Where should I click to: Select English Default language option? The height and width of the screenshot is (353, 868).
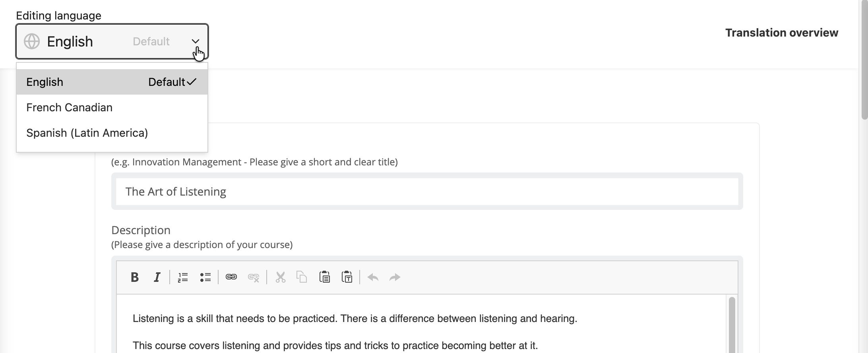point(112,82)
